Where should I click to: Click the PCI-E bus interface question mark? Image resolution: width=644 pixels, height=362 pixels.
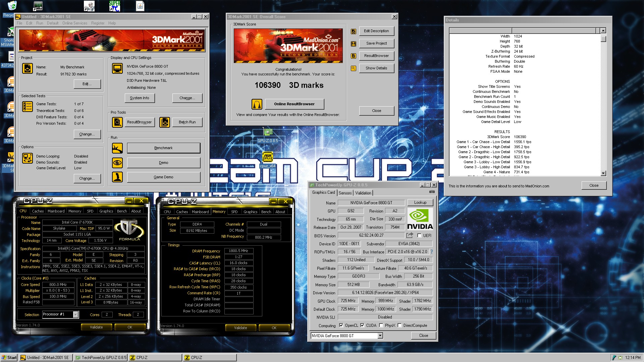432,252
